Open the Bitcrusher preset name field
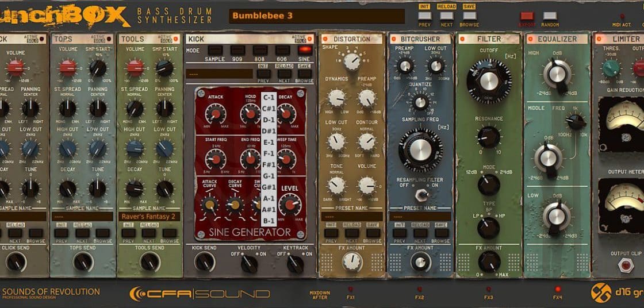This screenshot has width=644, height=308. (x=420, y=217)
